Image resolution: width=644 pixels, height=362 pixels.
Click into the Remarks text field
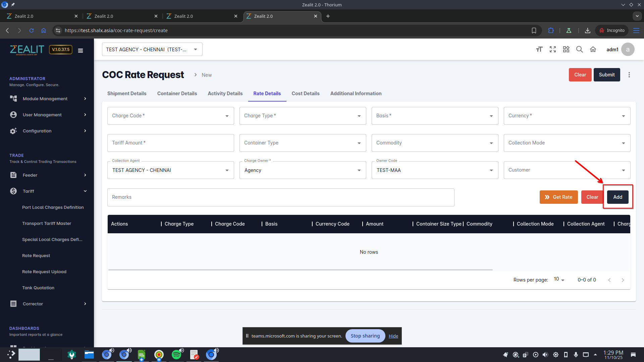click(280, 197)
